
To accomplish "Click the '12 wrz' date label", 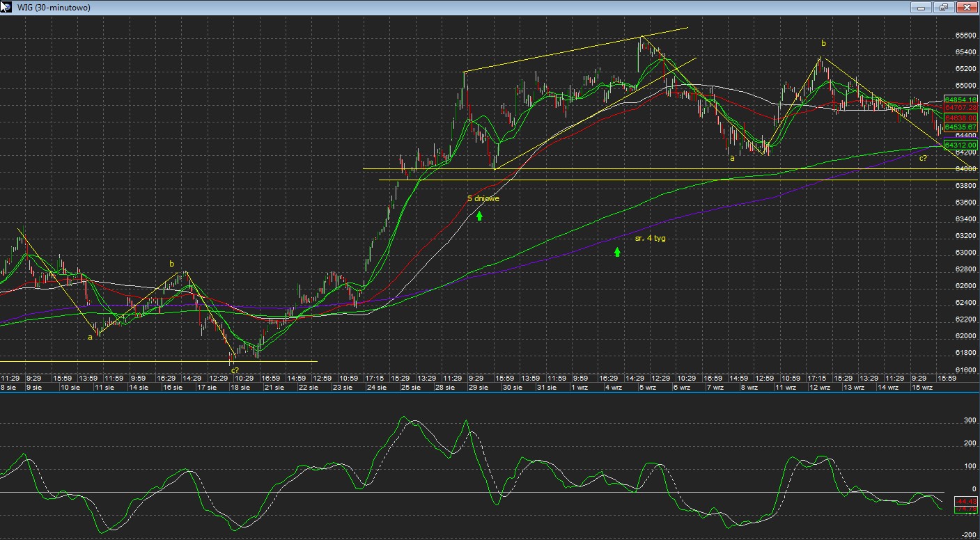I will pyautogui.click(x=820, y=387).
